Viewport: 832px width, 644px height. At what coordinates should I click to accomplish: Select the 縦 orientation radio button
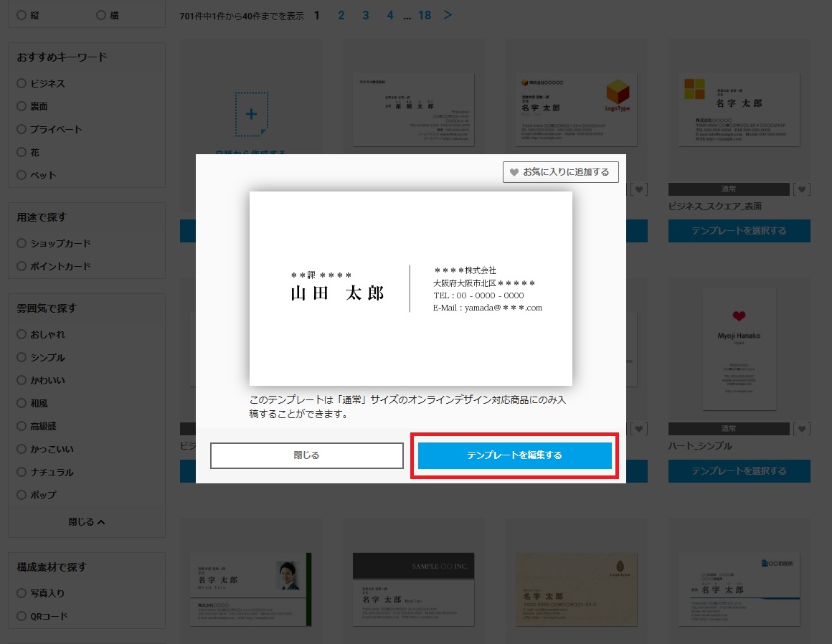[22, 15]
